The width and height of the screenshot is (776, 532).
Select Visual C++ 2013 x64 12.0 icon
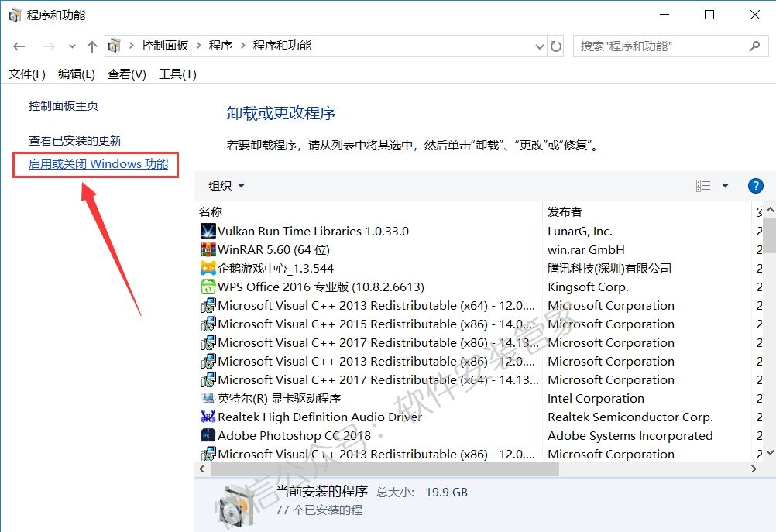coord(208,305)
